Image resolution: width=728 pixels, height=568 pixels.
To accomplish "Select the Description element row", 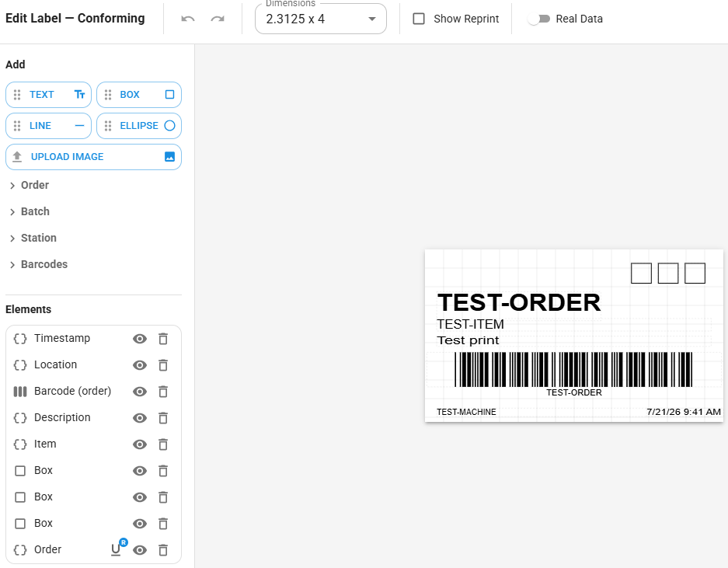I will click(93, 418).
